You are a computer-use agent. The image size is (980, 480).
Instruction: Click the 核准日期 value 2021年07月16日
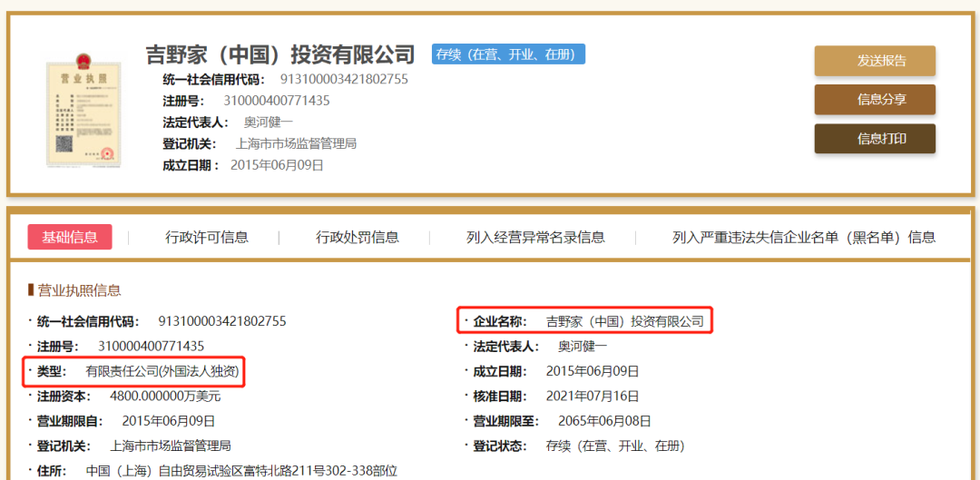pyautogui.click(x=593, y=397)
